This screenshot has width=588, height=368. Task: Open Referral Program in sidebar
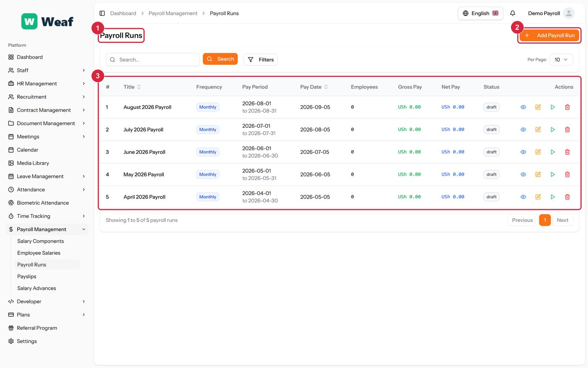click(x=47, y=328)
